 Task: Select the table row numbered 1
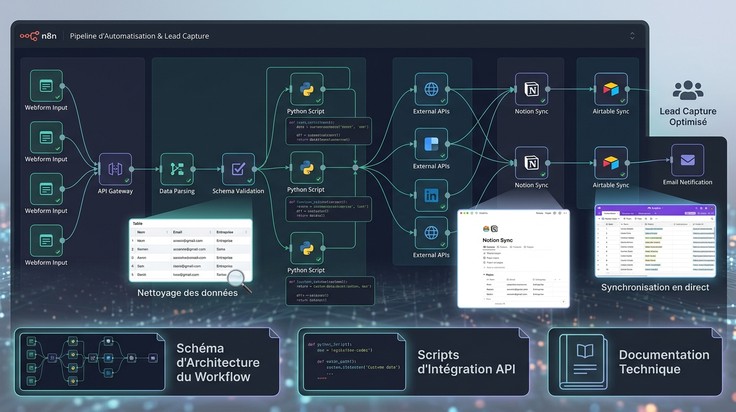click(191, 241)
